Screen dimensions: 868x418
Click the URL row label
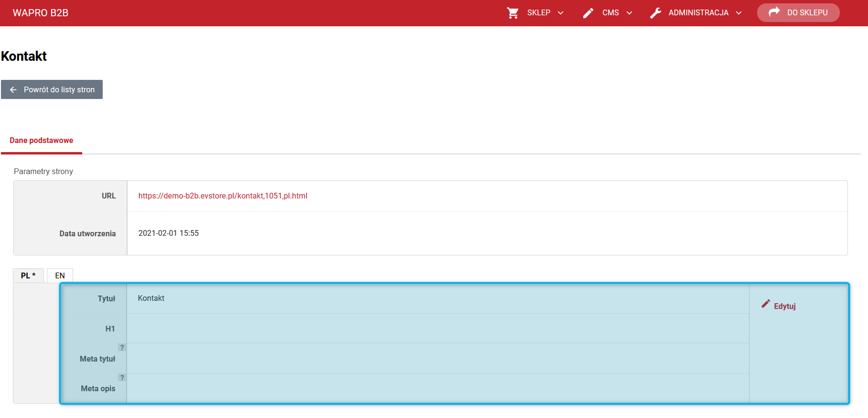[x=109, y=196]
